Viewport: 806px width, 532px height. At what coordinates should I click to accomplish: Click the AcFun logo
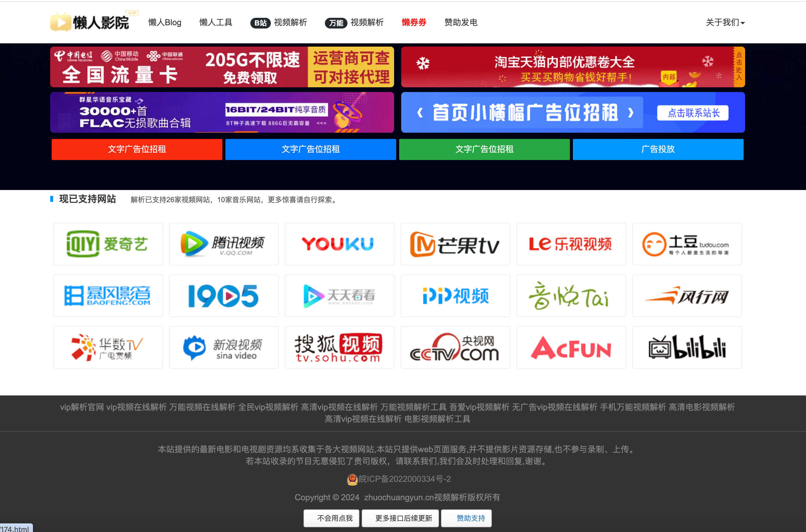(x=571, y=347)
